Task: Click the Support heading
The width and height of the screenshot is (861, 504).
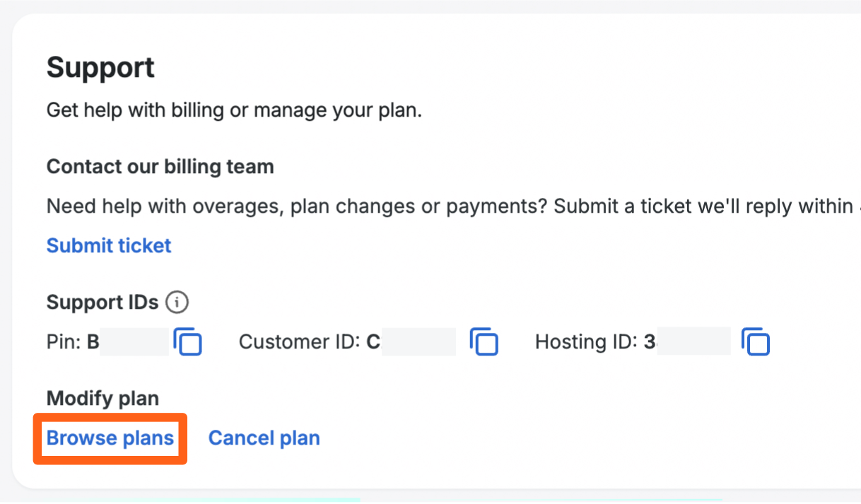Action: click(100, 68)
